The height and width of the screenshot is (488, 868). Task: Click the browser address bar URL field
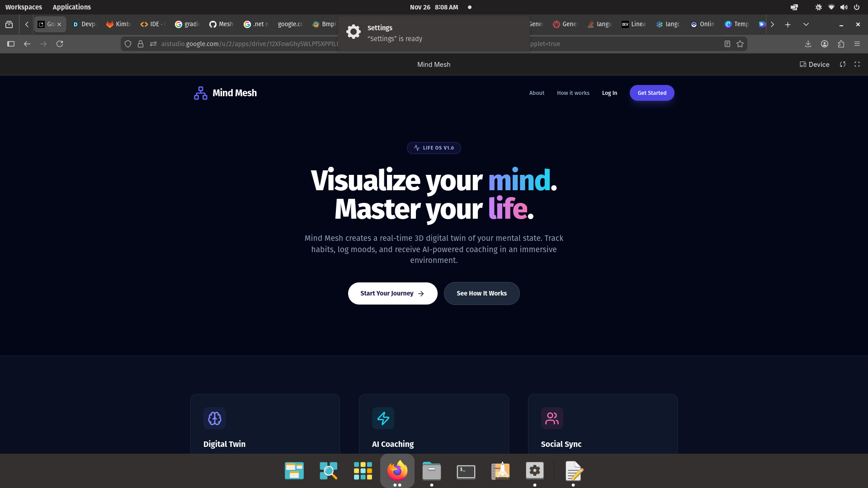click(x=249, y=44)
